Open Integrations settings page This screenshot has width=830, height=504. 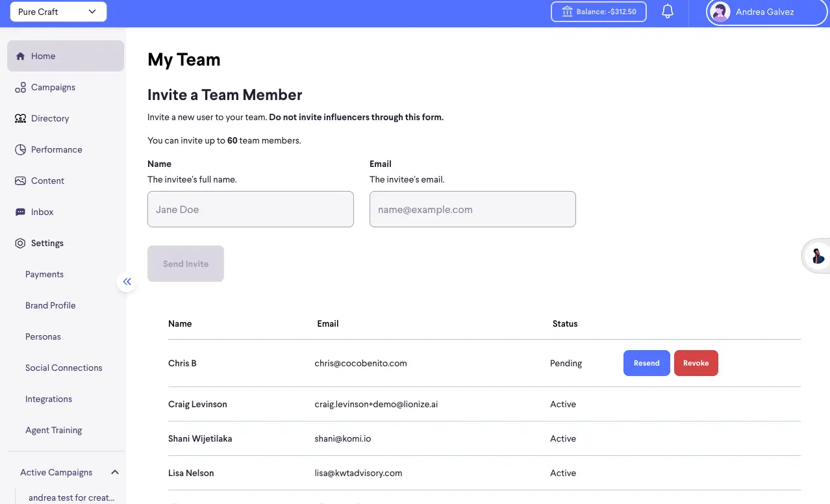tap(49, 399)
